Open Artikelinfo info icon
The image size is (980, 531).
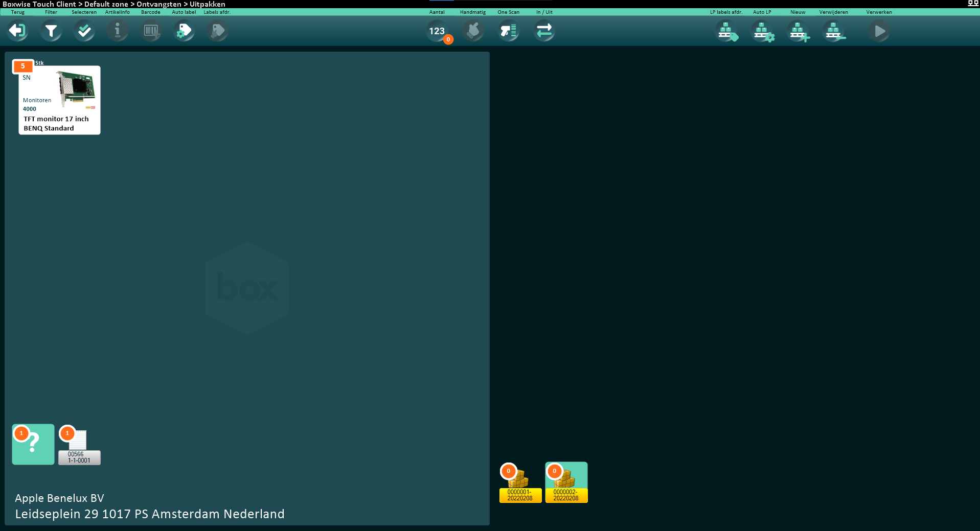[118, 31]
